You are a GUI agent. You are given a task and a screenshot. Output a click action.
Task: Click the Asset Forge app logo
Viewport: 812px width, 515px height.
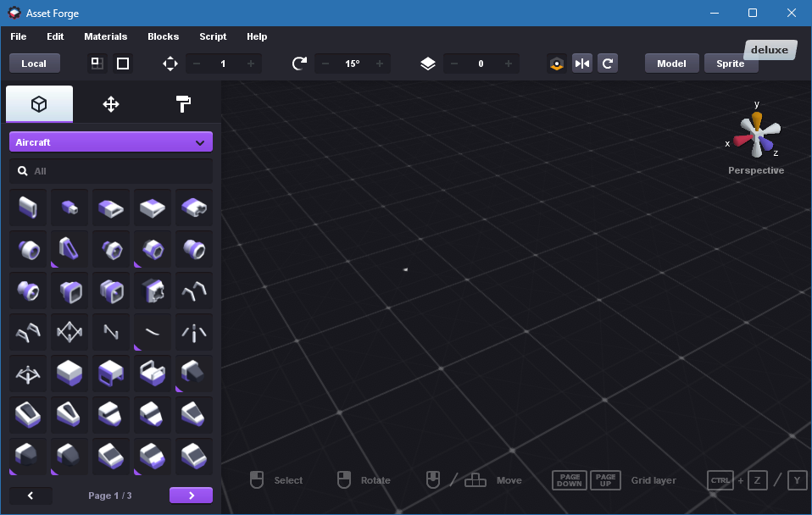[14, 13]
